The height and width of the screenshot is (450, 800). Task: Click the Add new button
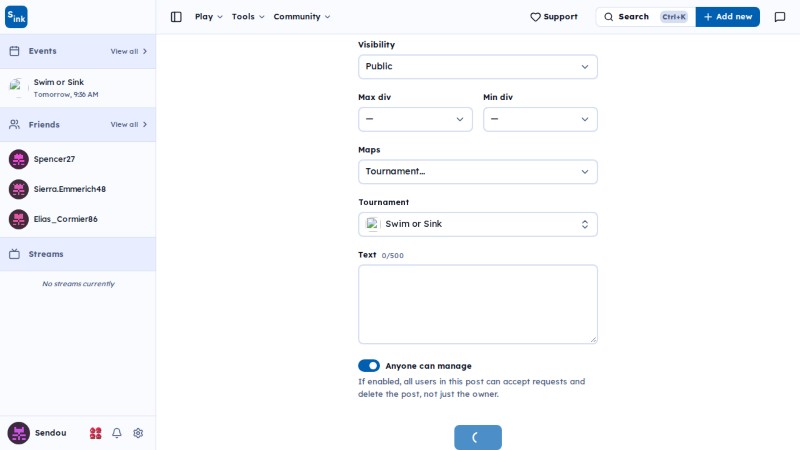click(728, 17)
